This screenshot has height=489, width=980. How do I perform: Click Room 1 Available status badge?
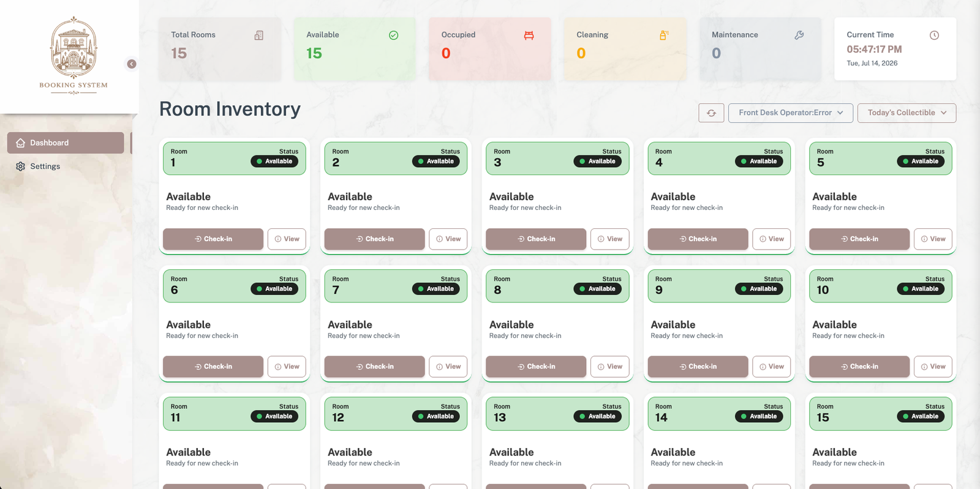click(x=274, y=162)
